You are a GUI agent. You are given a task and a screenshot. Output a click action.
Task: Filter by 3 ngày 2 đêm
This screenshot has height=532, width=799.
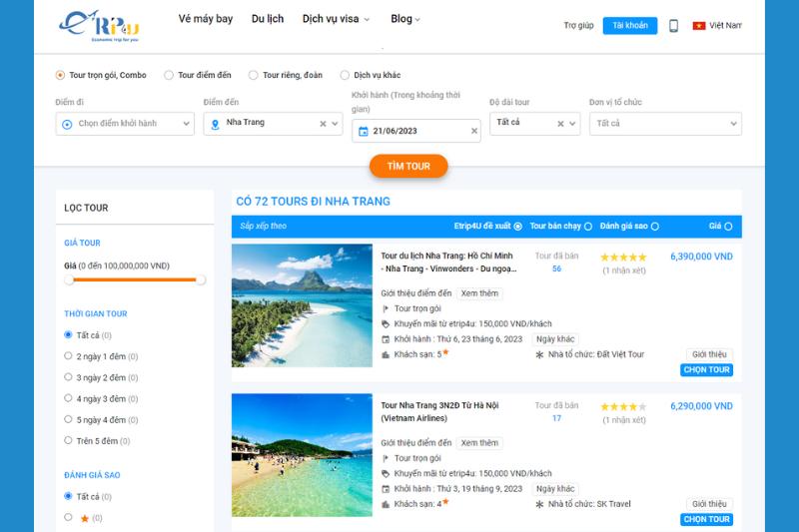[68, 376]
